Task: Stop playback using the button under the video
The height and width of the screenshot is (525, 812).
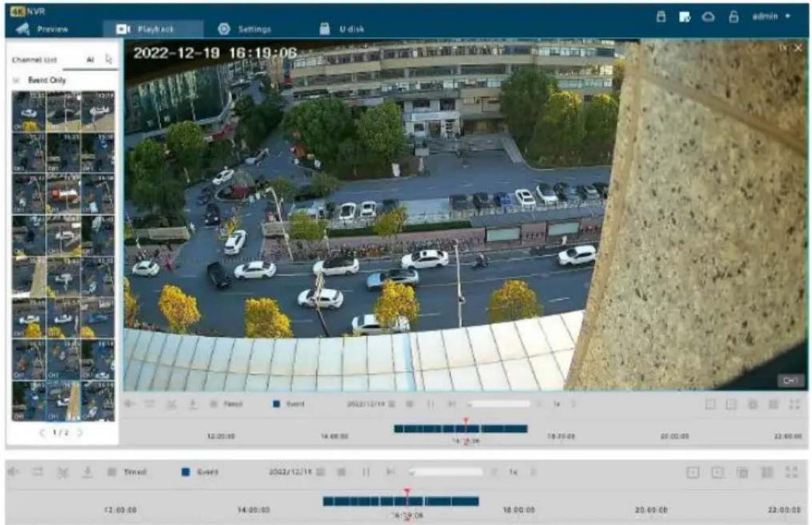Action: (x=410, y=404)
